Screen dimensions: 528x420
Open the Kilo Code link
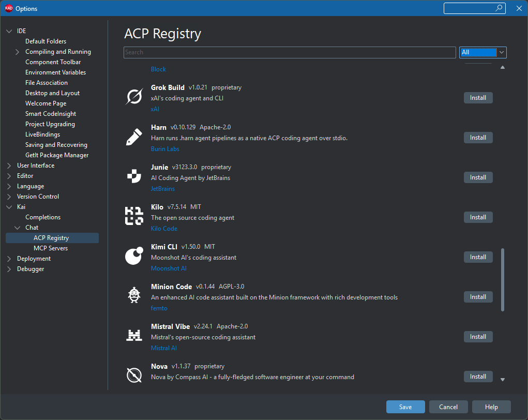click(x=164, y=228)
